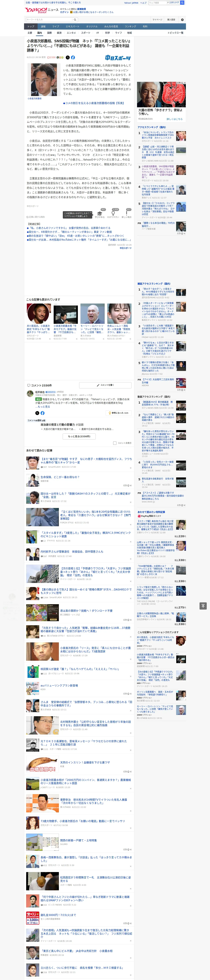Open 色気ムンムン recommended article thumbnail
210x980 pixels.
click(119, 313)
